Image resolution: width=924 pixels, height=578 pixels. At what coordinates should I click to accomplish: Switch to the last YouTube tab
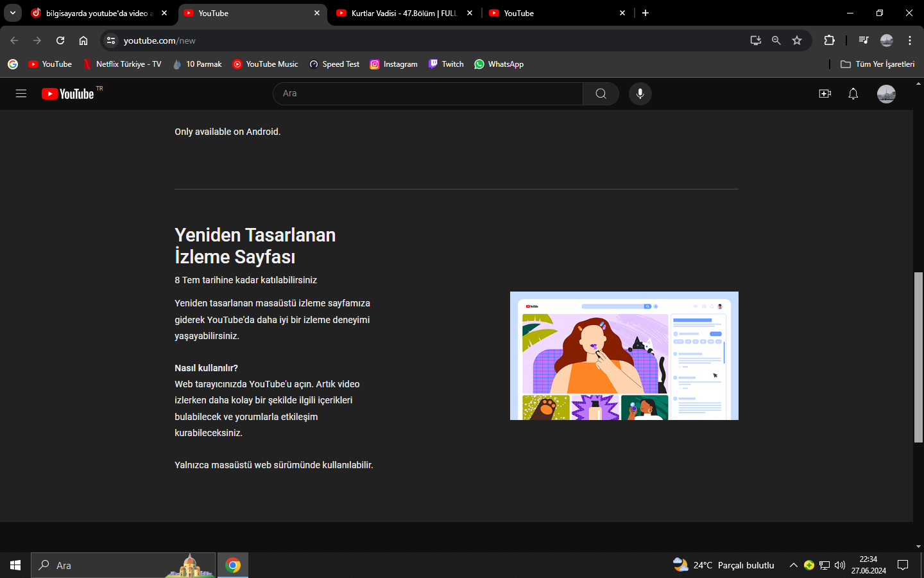pyautogui.click(x=558, y=13)
